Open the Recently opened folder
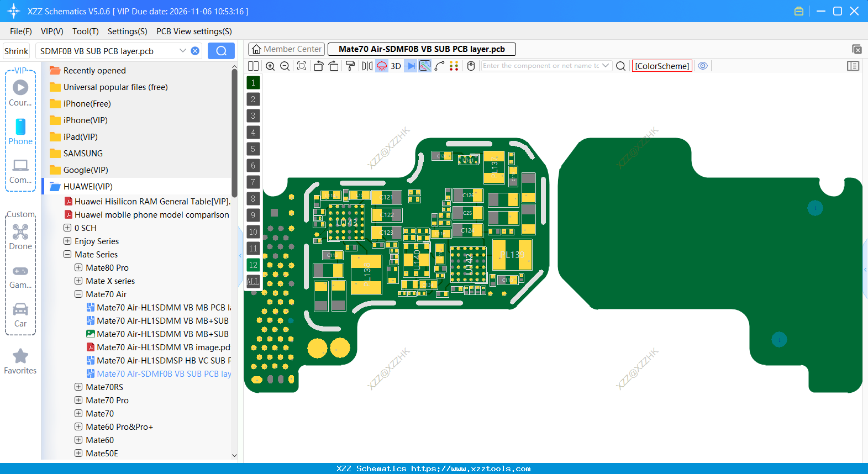The height and width of the screenshot is (474, 868). point(88,70)
